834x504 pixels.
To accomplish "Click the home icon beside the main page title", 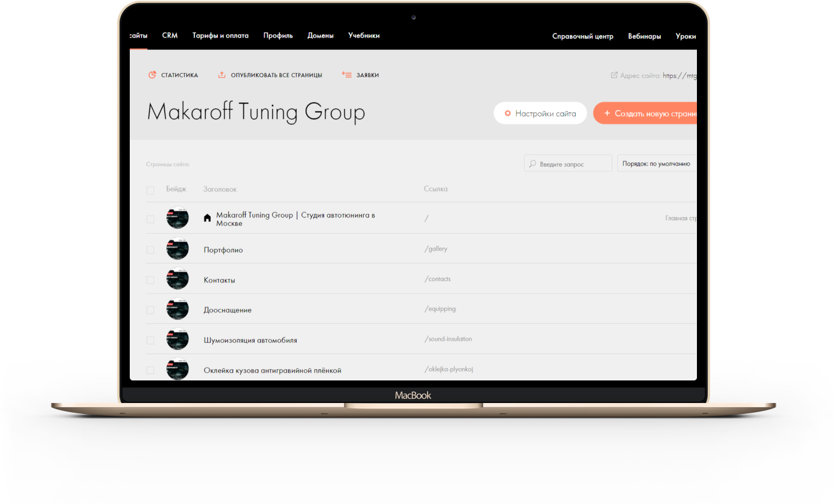I will [x=207, y=218].
